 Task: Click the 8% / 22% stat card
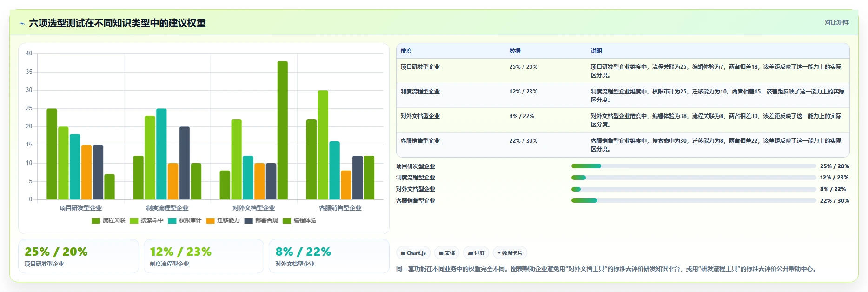pyautogui.click(x=329, y=256)
